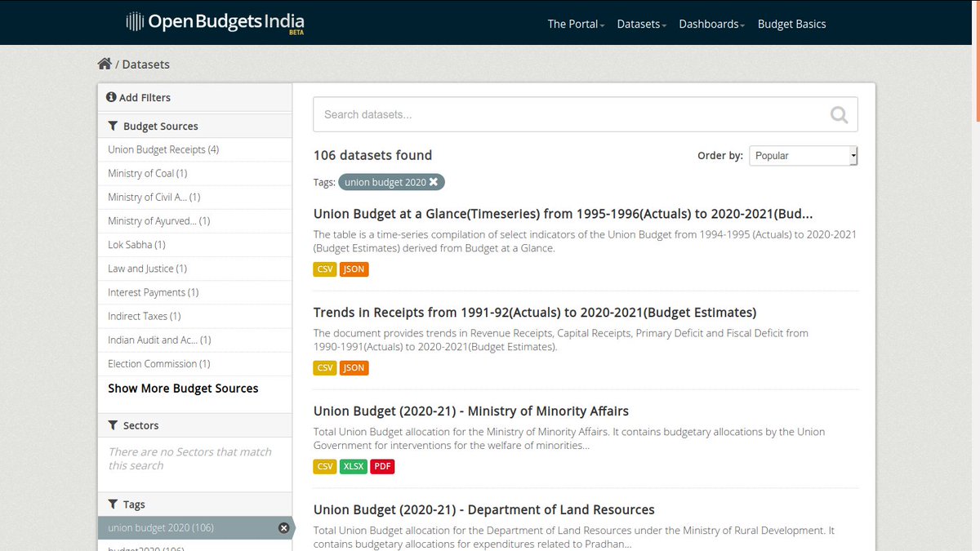Image resolution: width=980 pixels, height=551 pixels.
Task: Click XLSX badge under Minority Affairs
Action: pos(354,467)
